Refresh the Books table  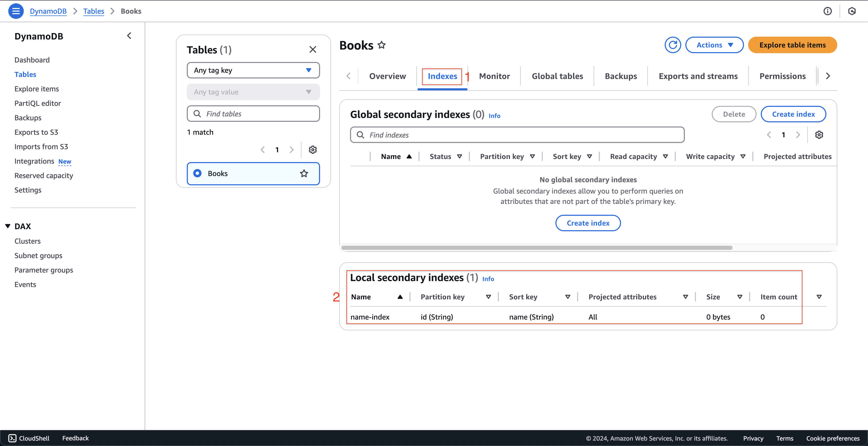[x=672, y=45]
